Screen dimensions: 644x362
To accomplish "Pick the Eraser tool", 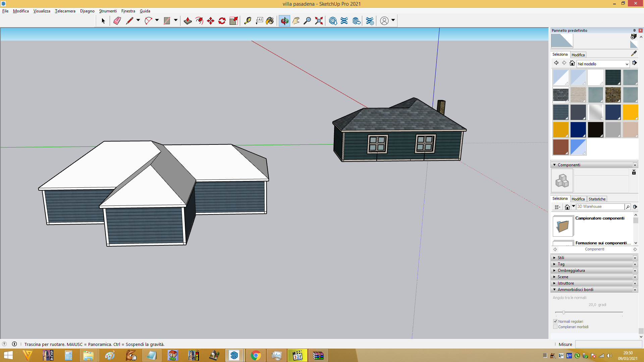I will click(x=117, y=21).
